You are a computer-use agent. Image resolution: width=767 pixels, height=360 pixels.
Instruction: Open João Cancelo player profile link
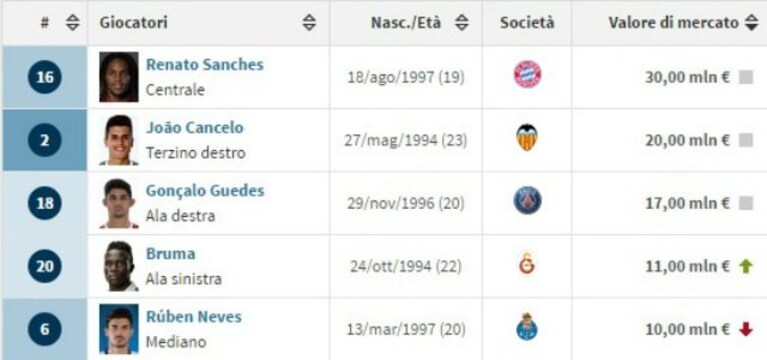click(x=194, y=128)
